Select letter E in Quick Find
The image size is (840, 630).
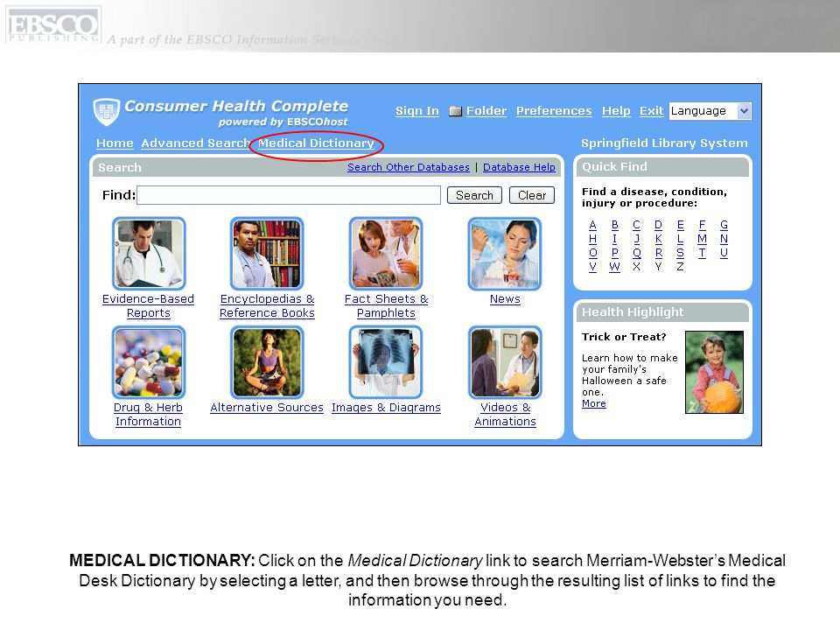pos(681,225)
